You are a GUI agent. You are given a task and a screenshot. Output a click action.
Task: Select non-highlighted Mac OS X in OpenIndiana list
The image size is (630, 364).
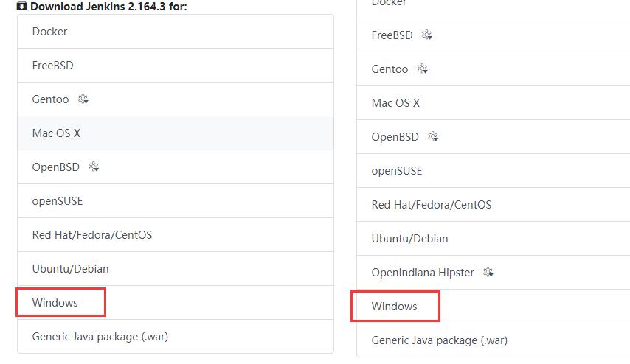pyautogui.click(x=395, y=103)
